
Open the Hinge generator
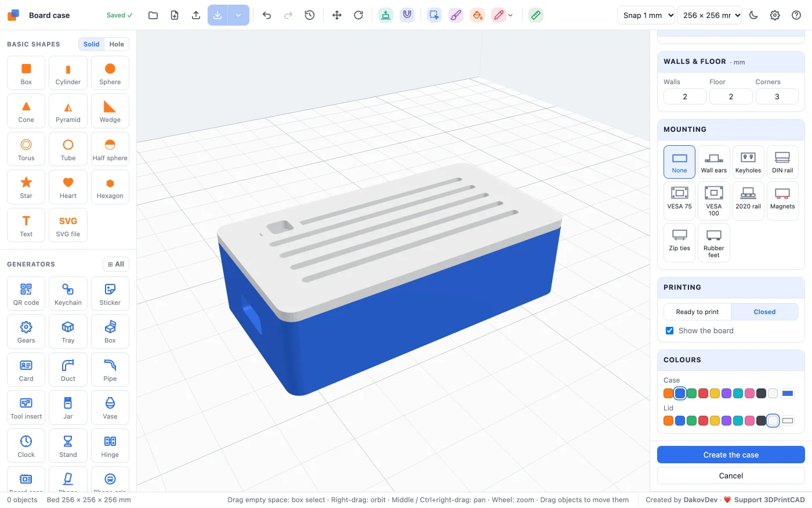coord(110,446)
